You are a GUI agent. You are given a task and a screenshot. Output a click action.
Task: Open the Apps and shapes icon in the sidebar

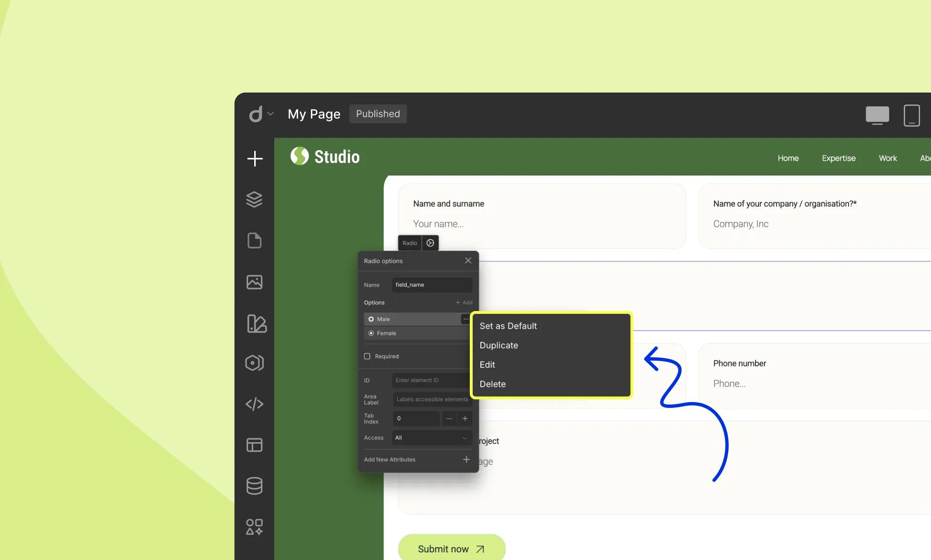tap(254, 527)
